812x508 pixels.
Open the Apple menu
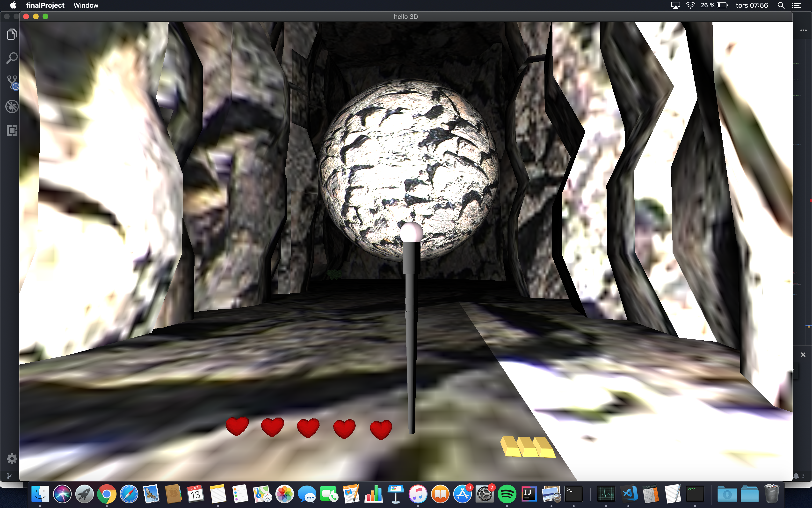pyautogui.click(x=13, y=5)
